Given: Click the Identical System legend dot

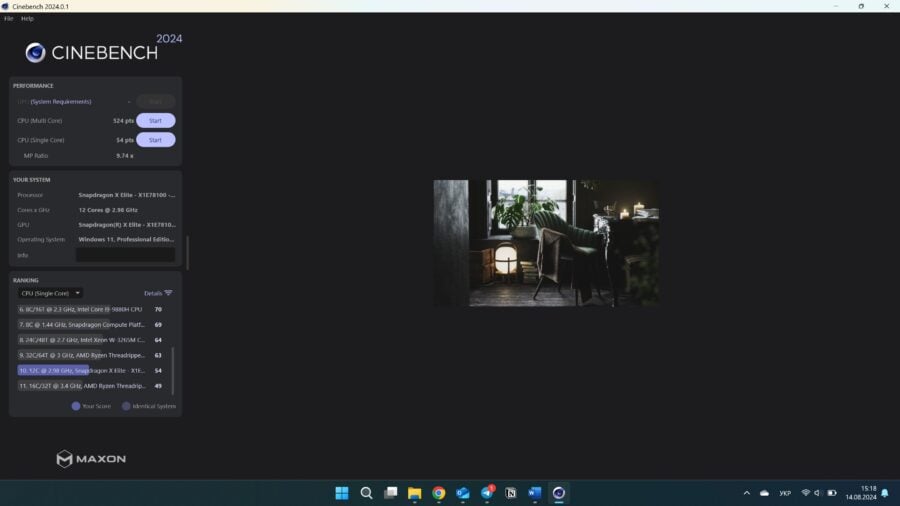Looking at the screenshot, I should (x=126, y=406).
